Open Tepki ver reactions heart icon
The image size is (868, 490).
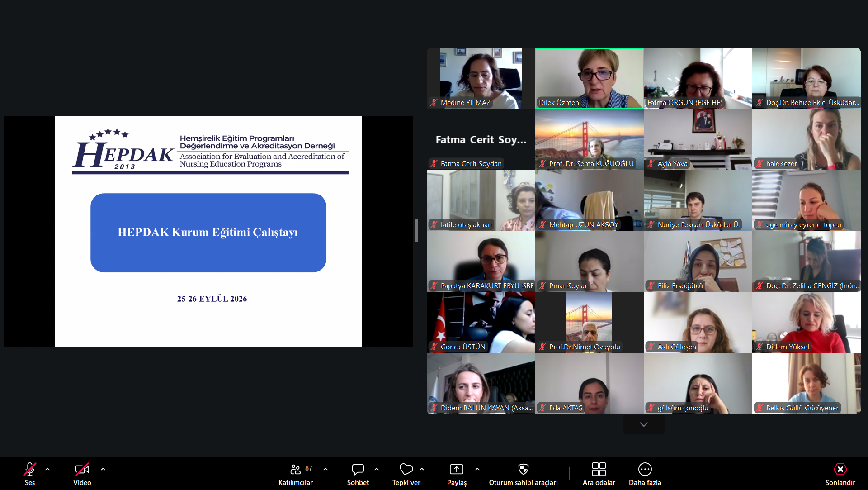[x=406, y=469]
